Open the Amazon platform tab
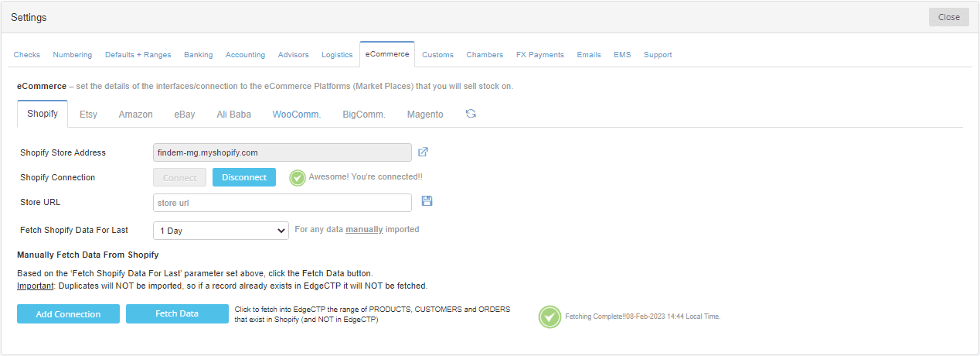This screenshot has height=356, width=980. pos(135,115)
